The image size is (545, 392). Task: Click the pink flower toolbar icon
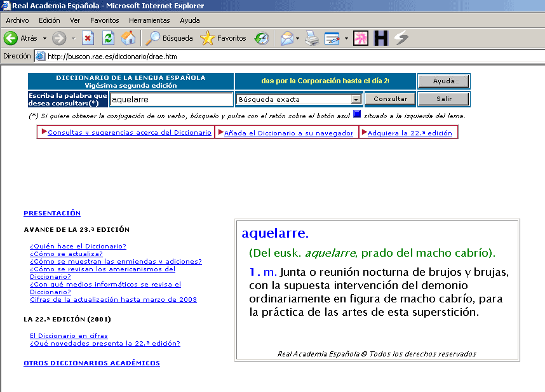tap(361, 38)
